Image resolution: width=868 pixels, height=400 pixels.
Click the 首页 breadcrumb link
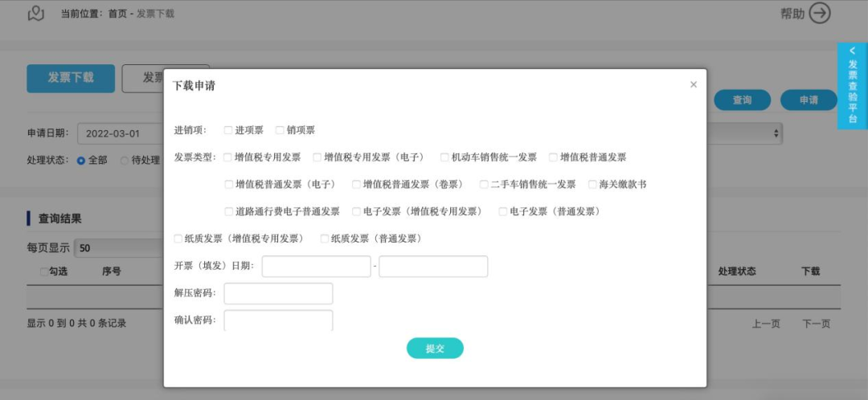point(117,14)
